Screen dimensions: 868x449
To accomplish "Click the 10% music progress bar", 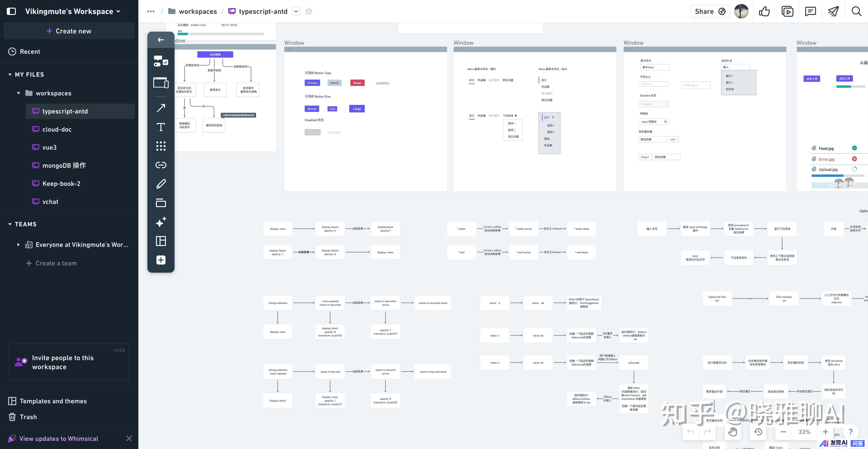I will [221, 34].
